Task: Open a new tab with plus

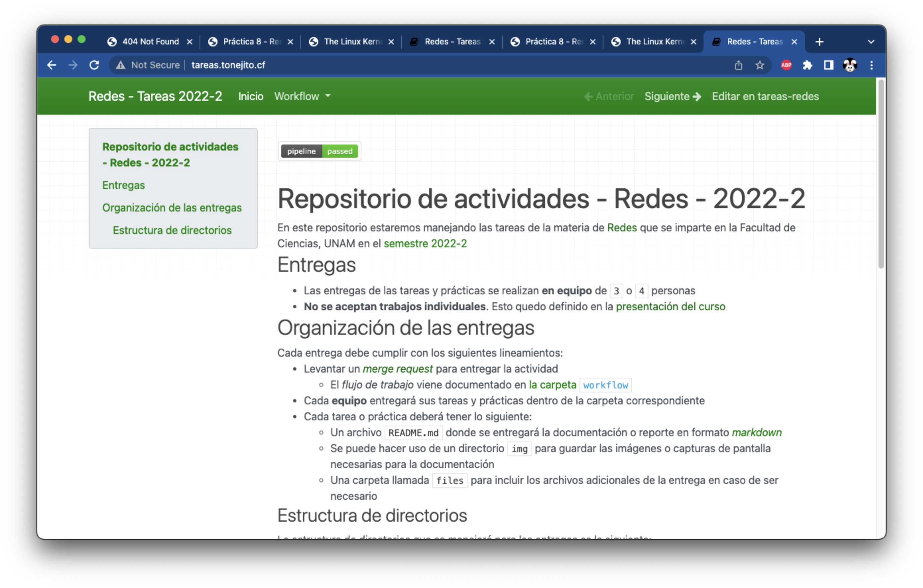Action: tap(819, 42)
